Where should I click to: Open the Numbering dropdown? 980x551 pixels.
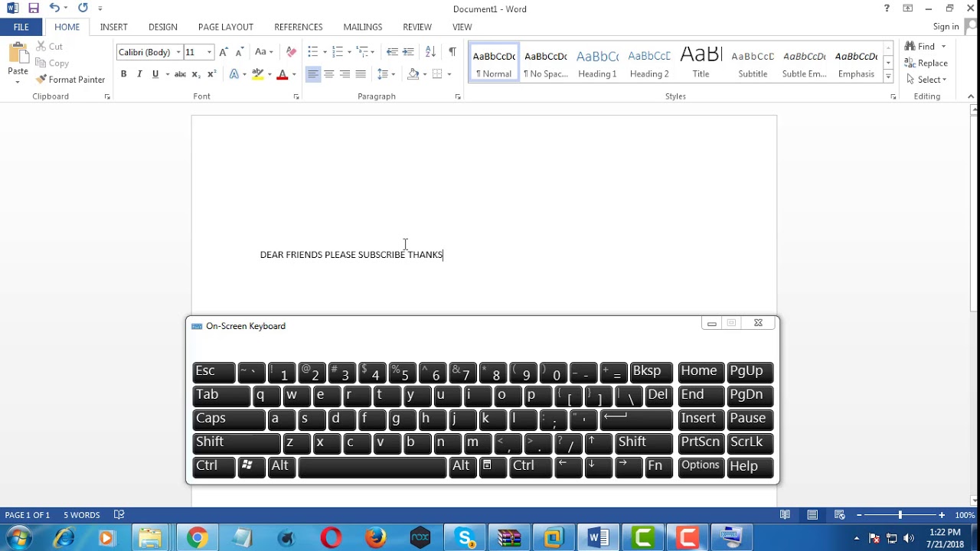point(349,52)
